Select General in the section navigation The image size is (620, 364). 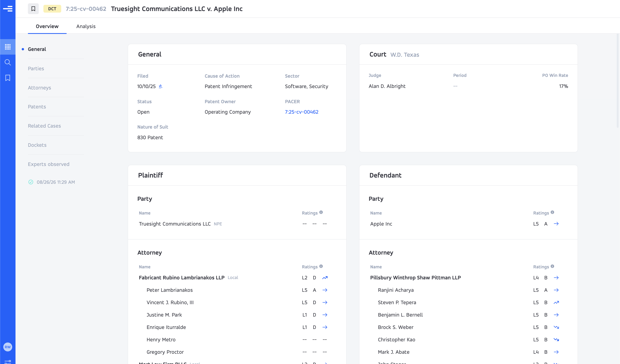(x=37, y=49)
